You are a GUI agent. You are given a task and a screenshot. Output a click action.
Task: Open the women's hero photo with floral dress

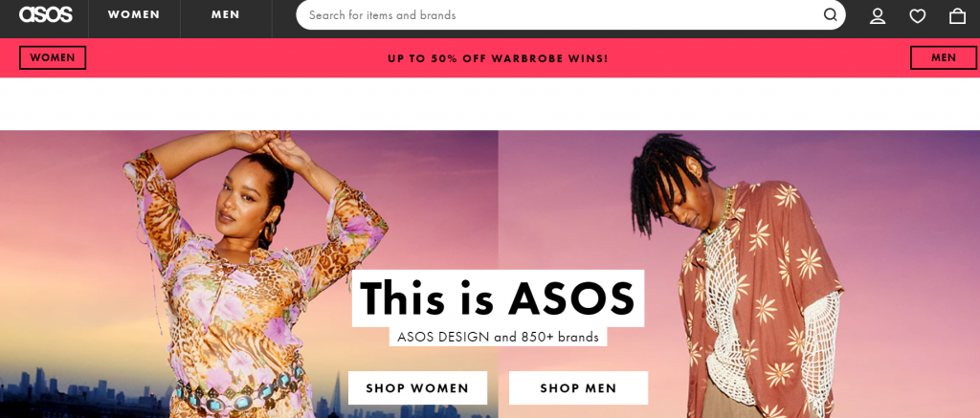click(249, 274)
